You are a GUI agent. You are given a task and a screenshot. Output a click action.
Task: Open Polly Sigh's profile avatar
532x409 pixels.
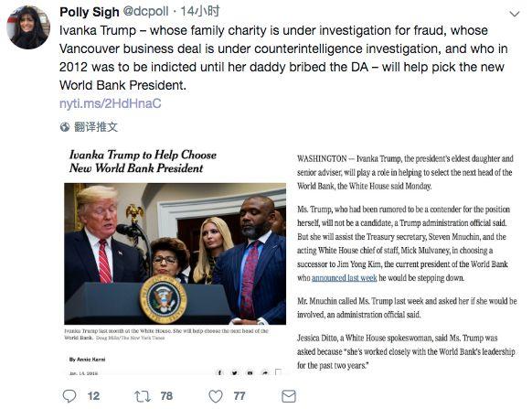(x=28, y=27)
